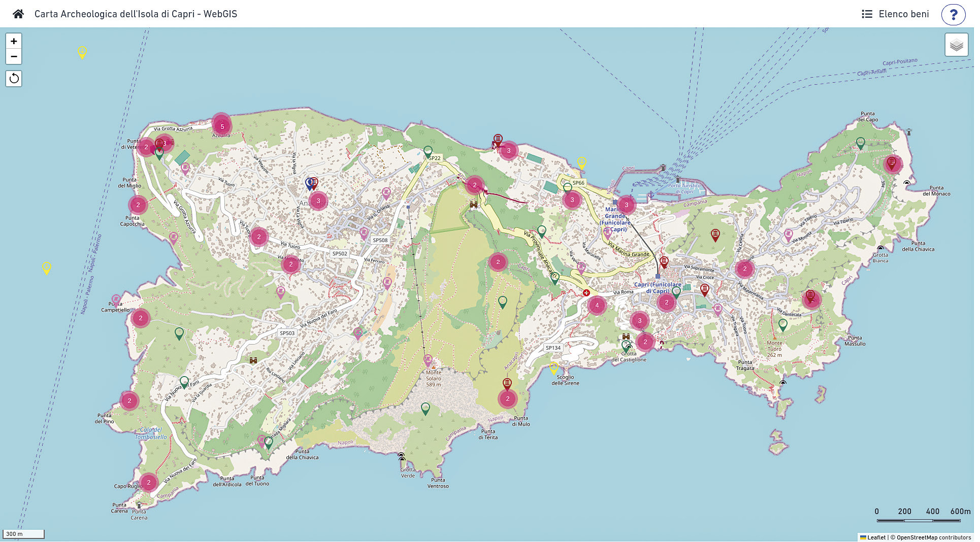Open the Elenco beni list
980x542 pixels.
(x=895, y=14)
